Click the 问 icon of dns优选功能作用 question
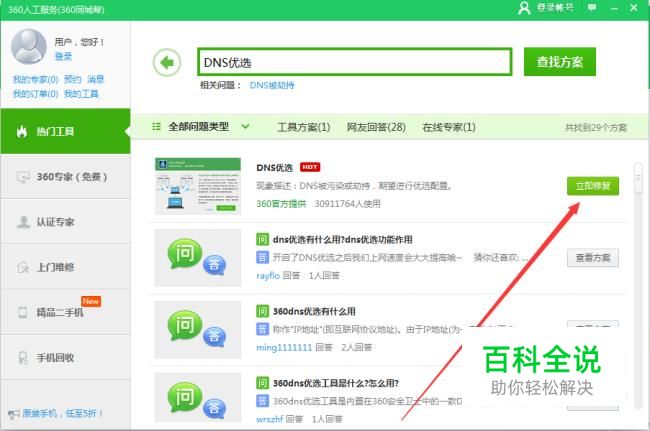This screenshot has width=650, height=431. click(262, 239)
